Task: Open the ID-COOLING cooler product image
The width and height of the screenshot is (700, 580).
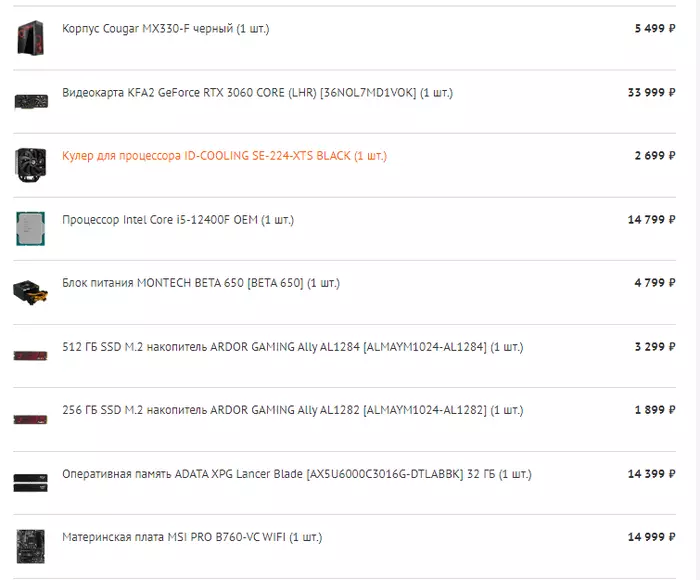Action: pyautogui.click(x=30, y=164)
